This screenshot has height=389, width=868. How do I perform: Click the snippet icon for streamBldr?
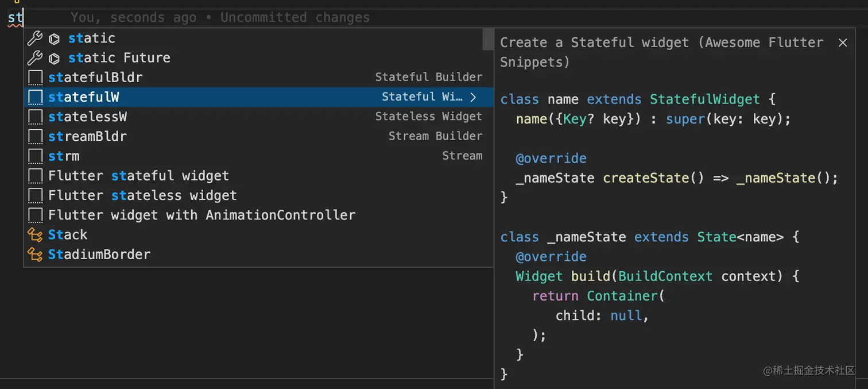[36, 136]
